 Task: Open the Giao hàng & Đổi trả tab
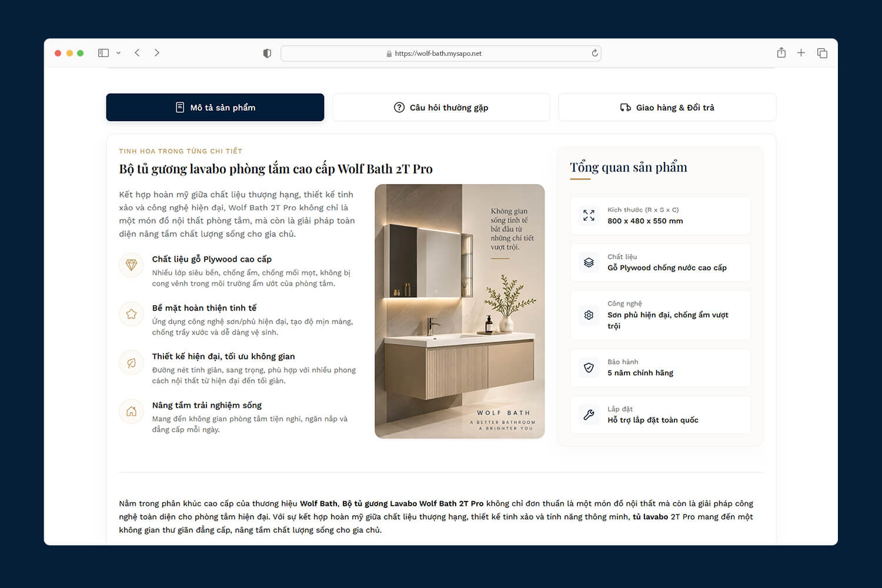pyautogui.click(x=667, y=108)
